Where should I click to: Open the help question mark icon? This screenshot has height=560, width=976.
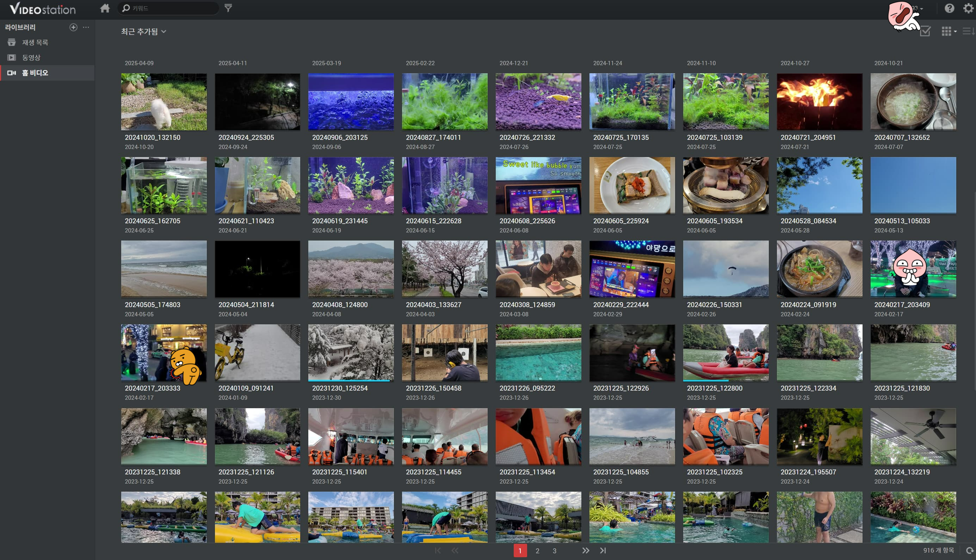[949, 8]
